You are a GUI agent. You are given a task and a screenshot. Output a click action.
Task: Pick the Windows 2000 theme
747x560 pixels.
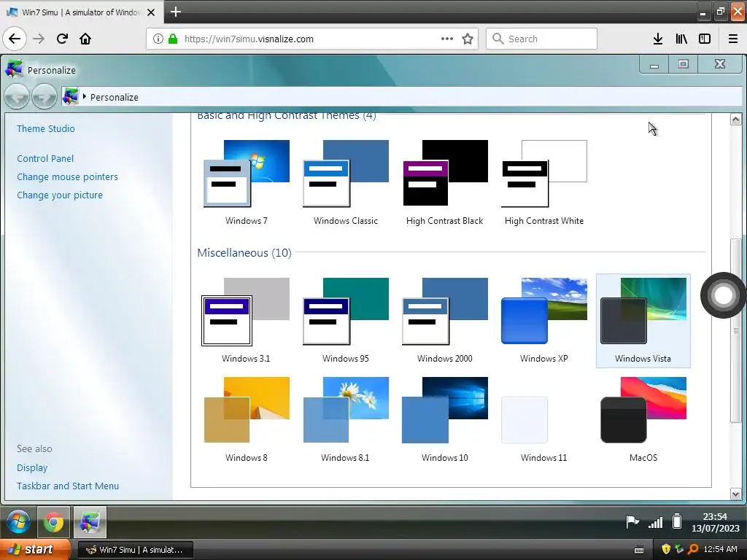(x=445, y=320)
